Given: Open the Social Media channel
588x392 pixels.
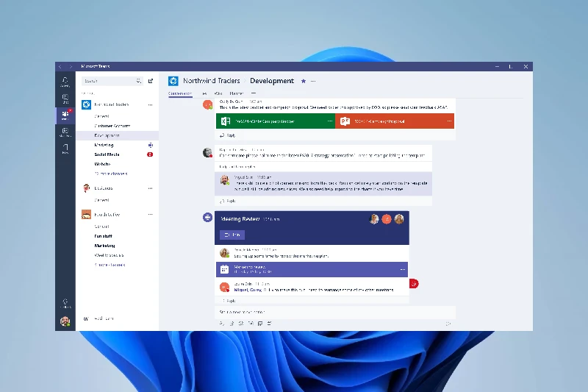Looking at the screenshot, I should pyautogui.click(x=107, y=154).
